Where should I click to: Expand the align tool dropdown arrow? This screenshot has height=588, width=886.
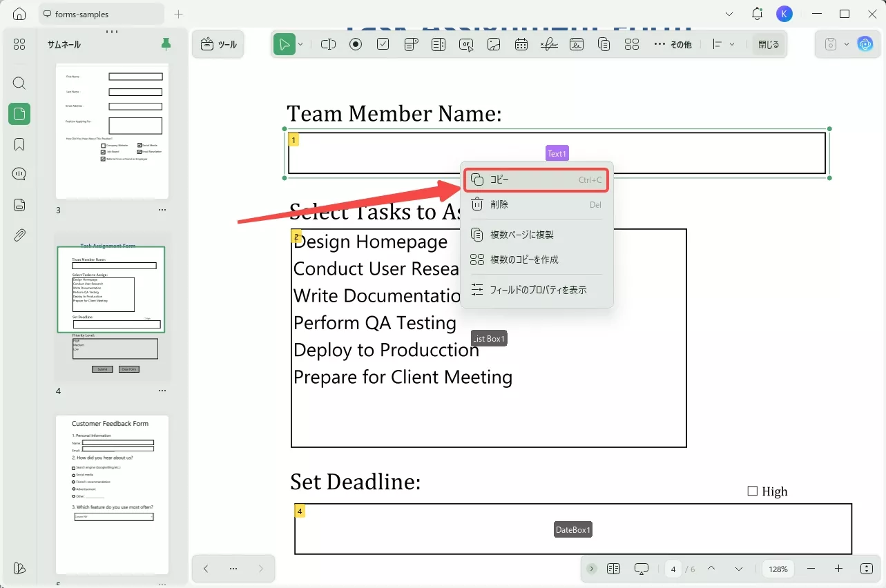tap(732, 44)
